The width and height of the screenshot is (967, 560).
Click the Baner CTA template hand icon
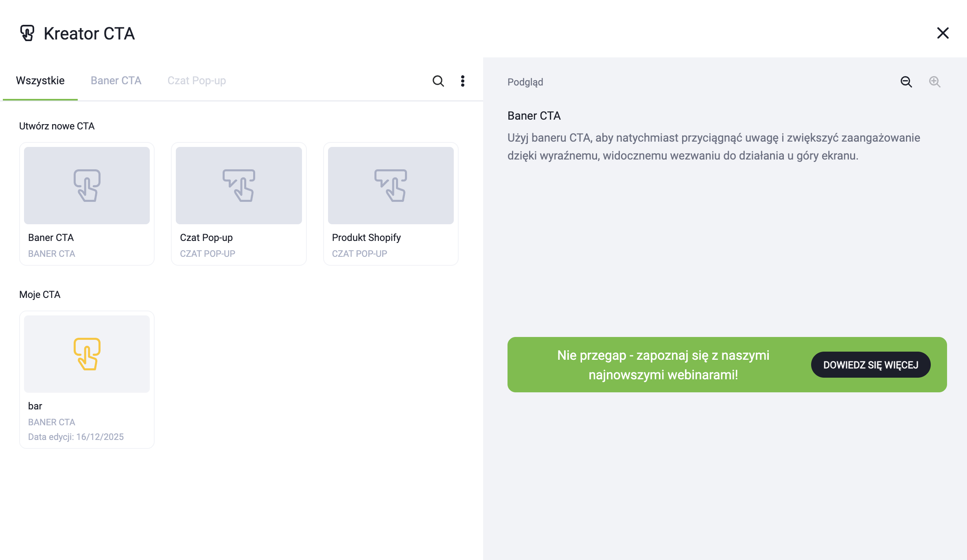pos(87,186)
